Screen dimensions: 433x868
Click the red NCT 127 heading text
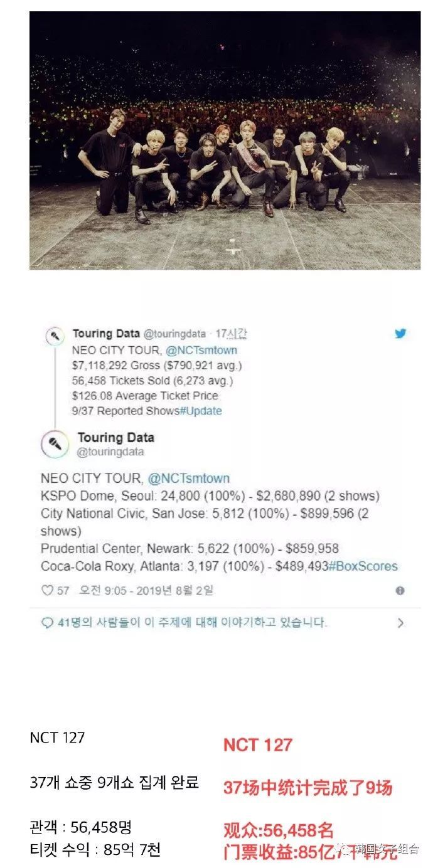tap(258, 744)
